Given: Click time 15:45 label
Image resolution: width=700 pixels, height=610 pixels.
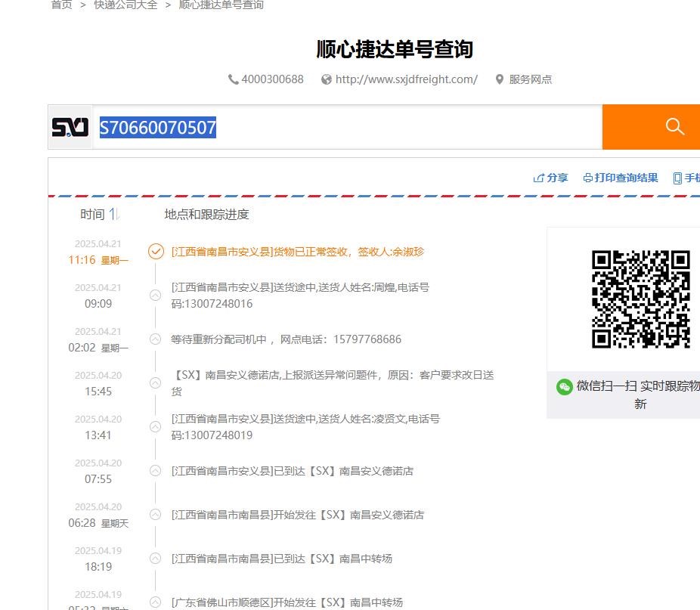Looking at the screenshot, I should pyautogui.click(x=98, y=392).
